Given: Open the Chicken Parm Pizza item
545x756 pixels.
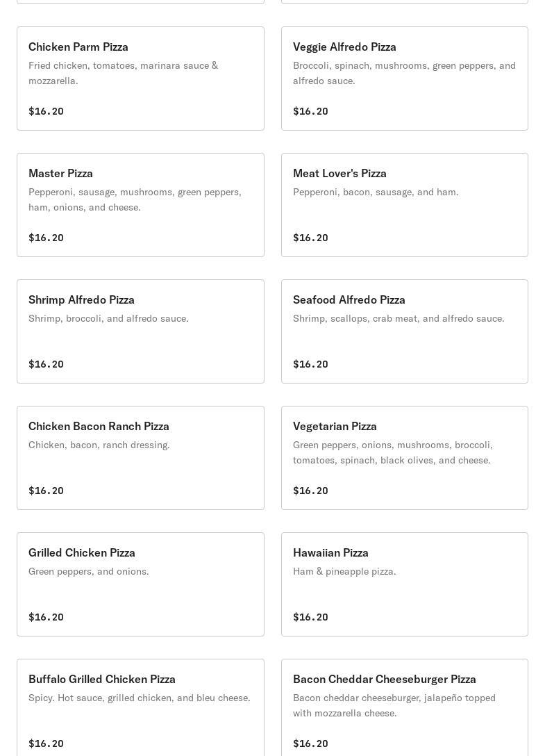Looking at the screenshot, I should pos(140,79).
